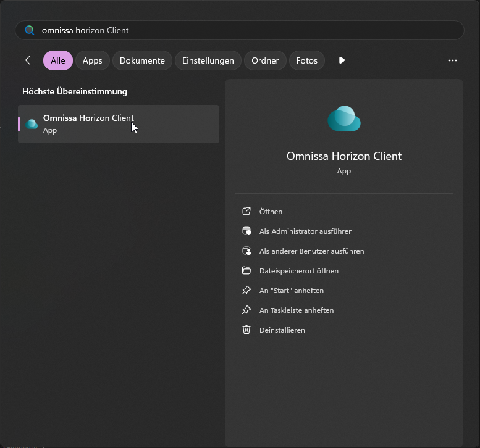Click the Deinstallieren trash icon
This screenshot has width=480, height=448.
(x=246, y=330)
